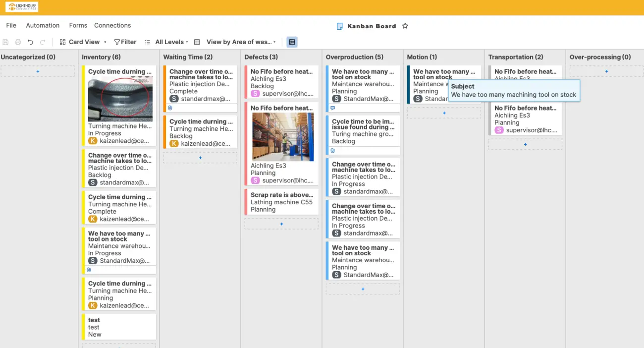
Task: Click the attachment paperclip on the Waiting Time card
Action: coord(170,108)
